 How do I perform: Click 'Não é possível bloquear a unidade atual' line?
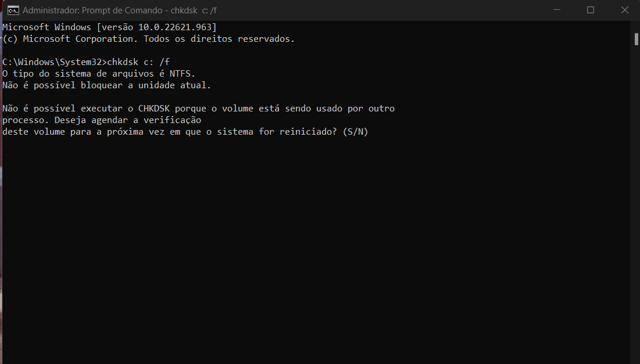(x=106, y=85)
